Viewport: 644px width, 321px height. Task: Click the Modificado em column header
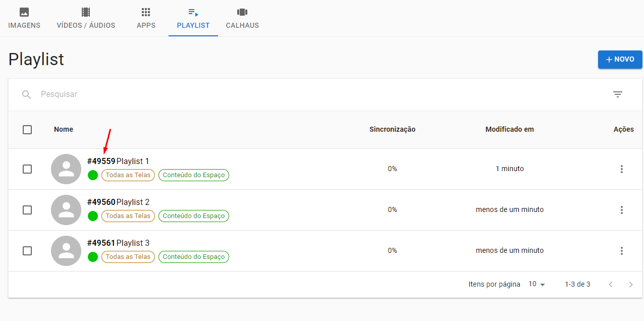click(510, 129)
